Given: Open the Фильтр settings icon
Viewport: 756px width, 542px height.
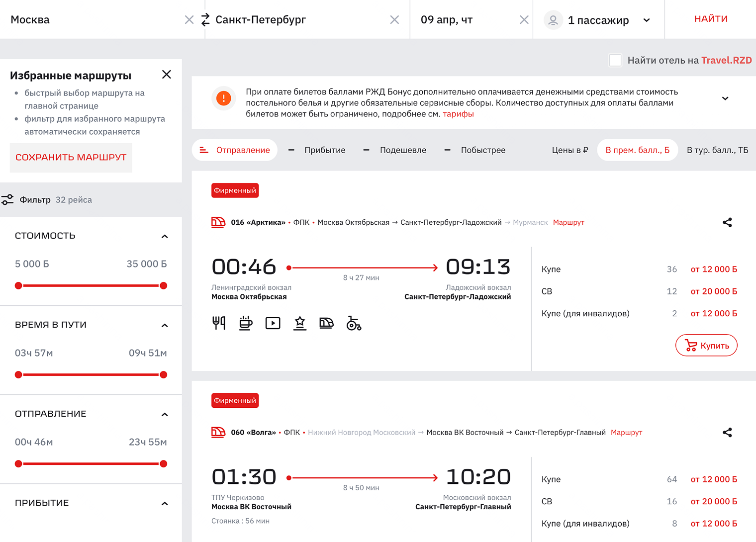Looking at the screenshot, I should click(x=7, y=200).
